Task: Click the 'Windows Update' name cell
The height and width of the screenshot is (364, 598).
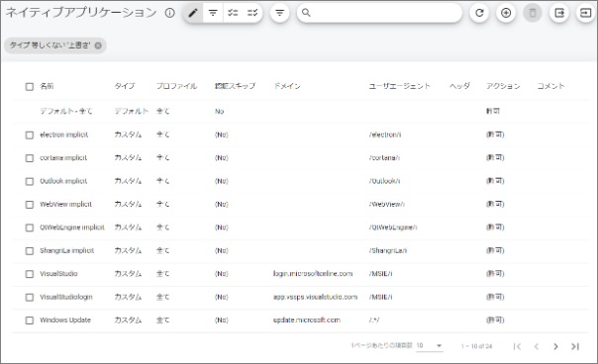Action: pyautogui.click(x=65, y=320)
